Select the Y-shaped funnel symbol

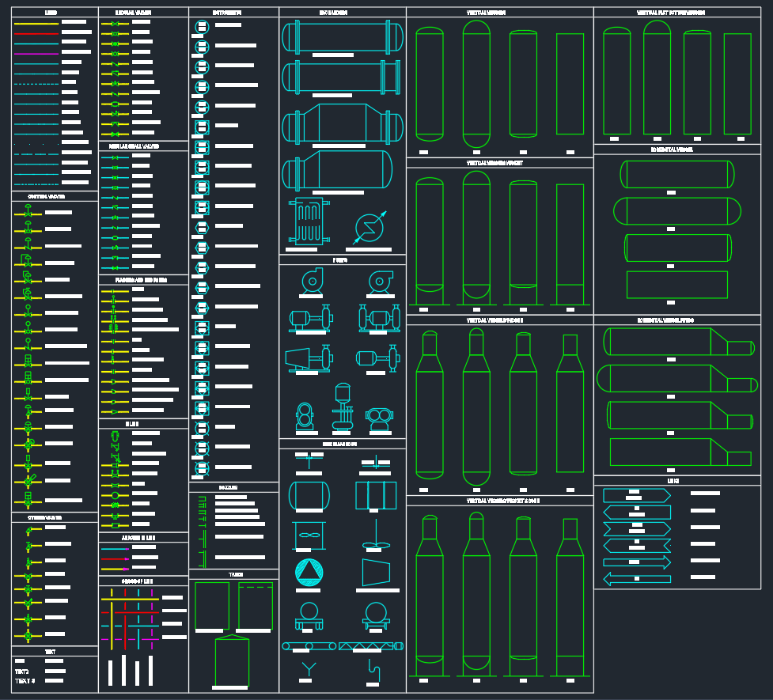click(x=308, y=671)
